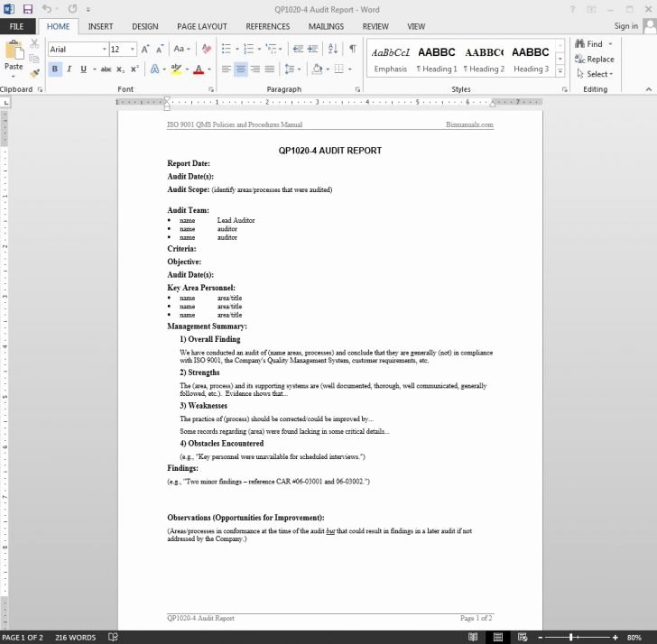
Task: Toggle Center alignment
Action: 240,69
